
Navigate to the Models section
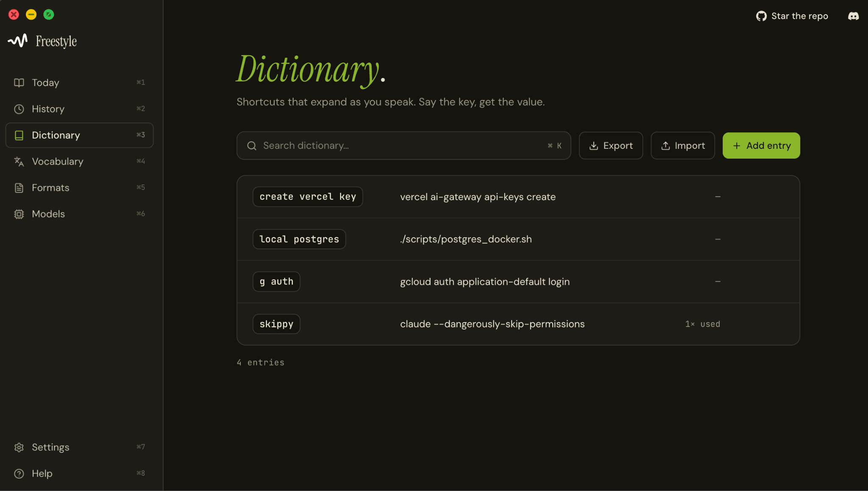79,214
